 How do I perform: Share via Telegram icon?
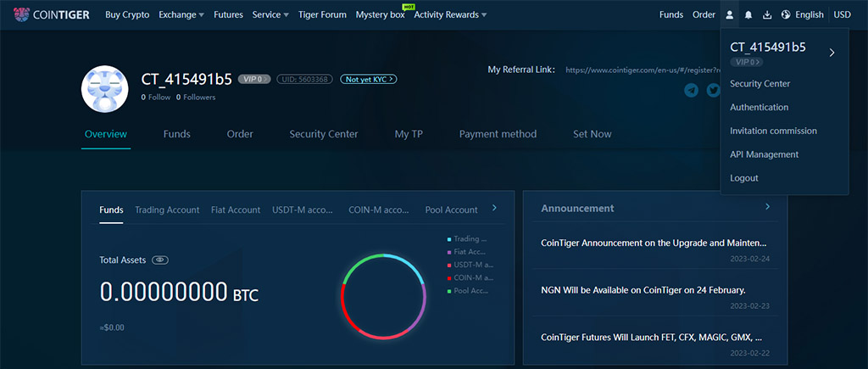pyautogui.click(x=692, y=90)
